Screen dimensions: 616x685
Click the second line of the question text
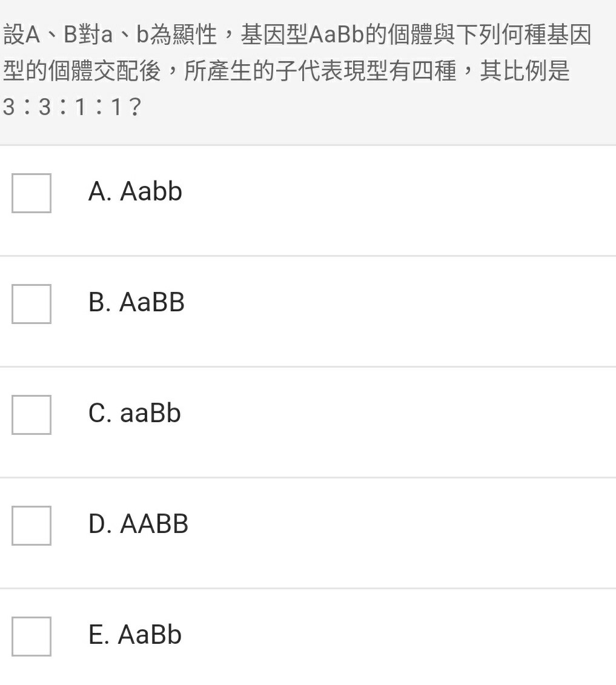[286, 71]
